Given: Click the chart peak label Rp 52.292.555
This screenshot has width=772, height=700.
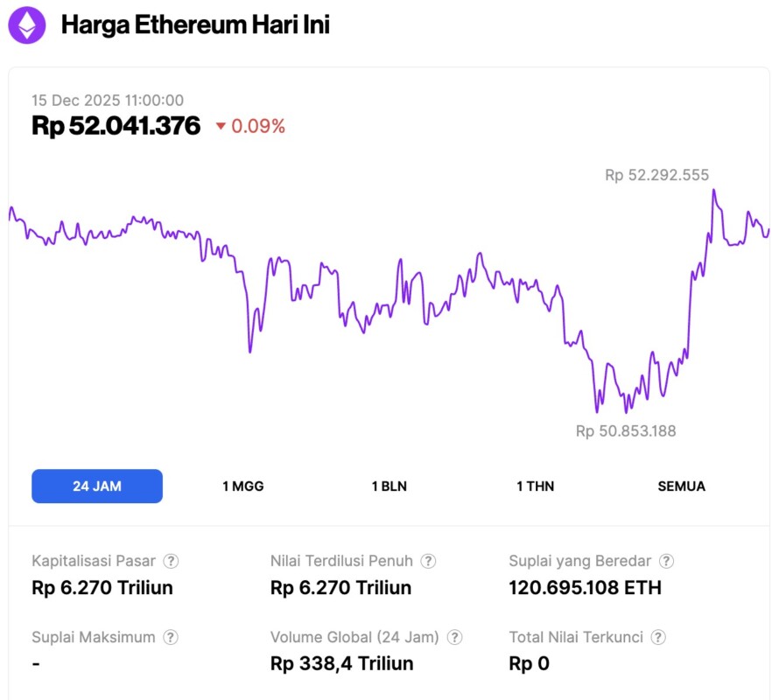Looking at the screenshot, I should coord(656,175).
